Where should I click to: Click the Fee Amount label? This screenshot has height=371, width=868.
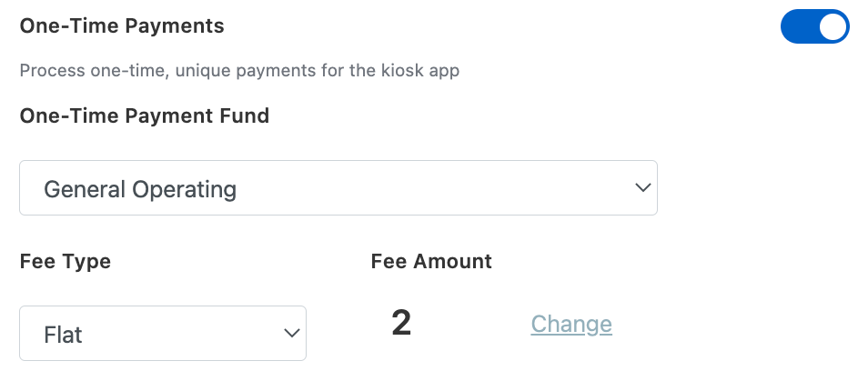coord(431,262)
